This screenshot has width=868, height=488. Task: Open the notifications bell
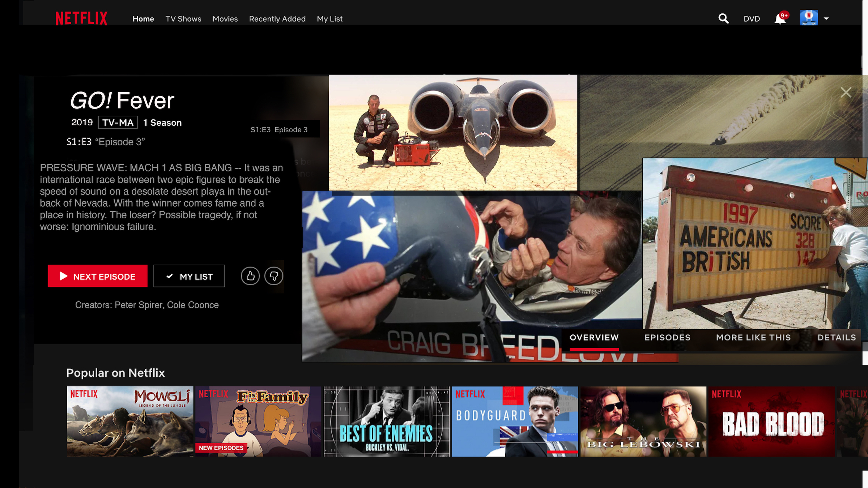(x=780, y=19)
